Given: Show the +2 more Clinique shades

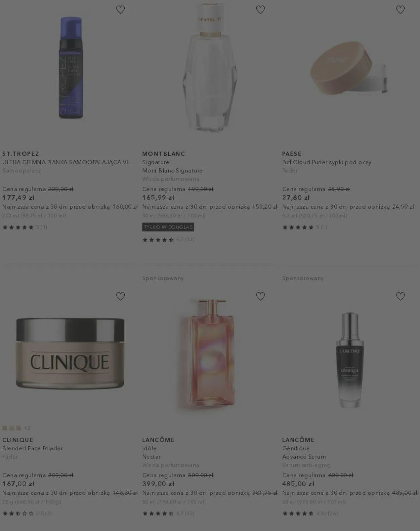Looking at the screenshot, I should pos(27,428).
